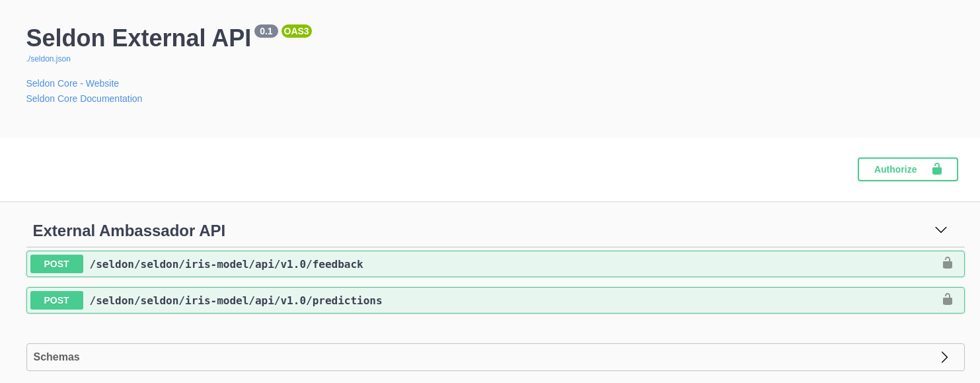Click the green padlock inside the Authorize button
The image size is (980, 383).
point(936,169)
